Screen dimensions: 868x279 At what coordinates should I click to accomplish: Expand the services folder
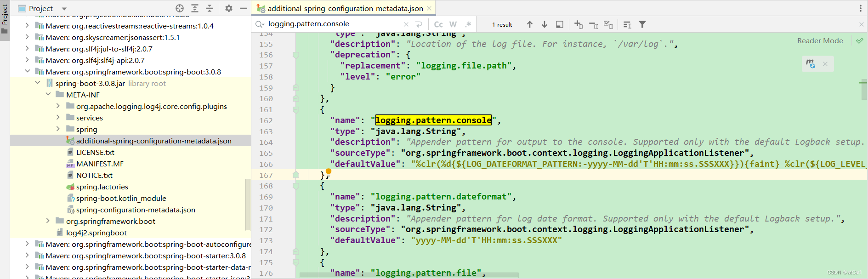[x=58, y=118]
